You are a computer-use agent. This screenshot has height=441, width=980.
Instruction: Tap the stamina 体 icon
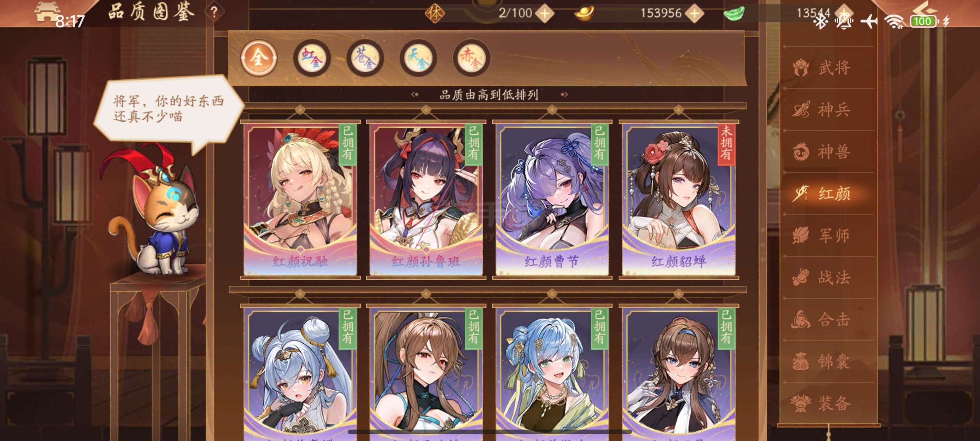click(434, 13)
